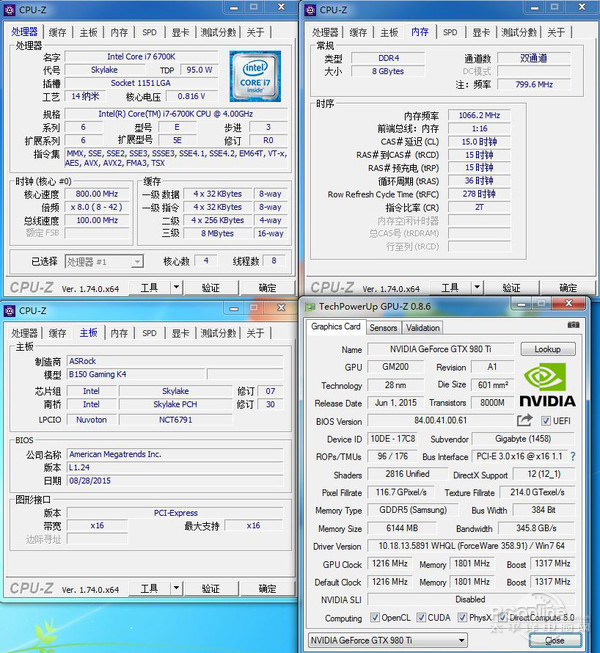Viewport: 600px width, 653px height.
Task: Click the 1066.2 MHz memory frequency value
Action: click(479, 115)
